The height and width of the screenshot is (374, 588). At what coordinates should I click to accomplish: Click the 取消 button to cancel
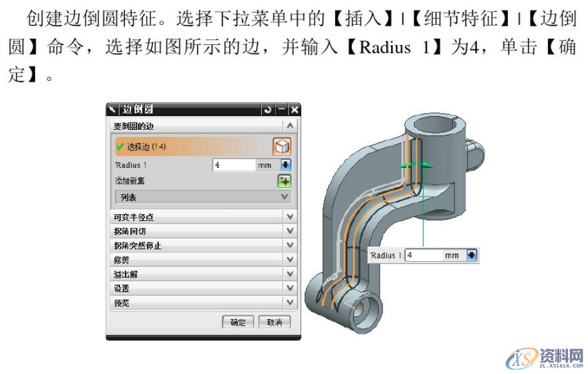click(x=276, y=322)
